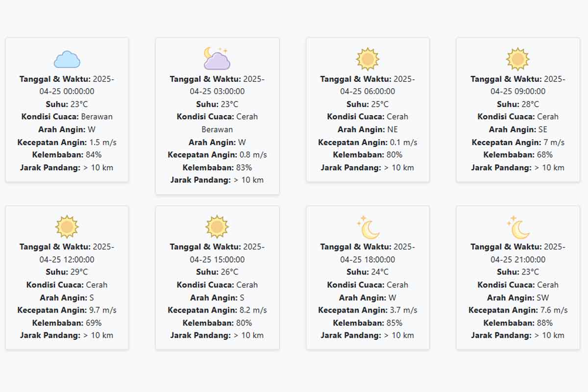Click 'Kelembaban: 69%' text
The image size is (588, 392).
67,323
